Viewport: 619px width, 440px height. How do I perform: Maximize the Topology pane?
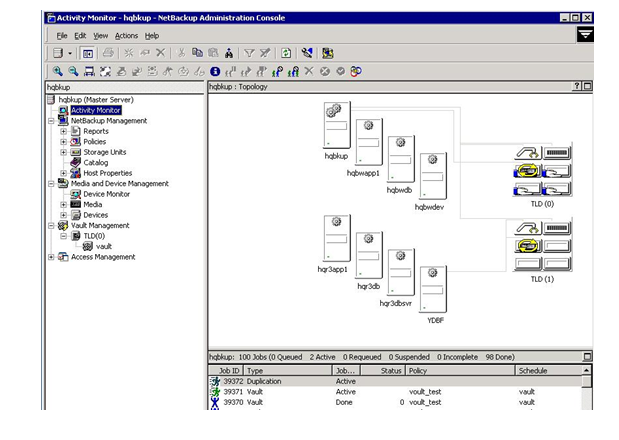point(587,86)
